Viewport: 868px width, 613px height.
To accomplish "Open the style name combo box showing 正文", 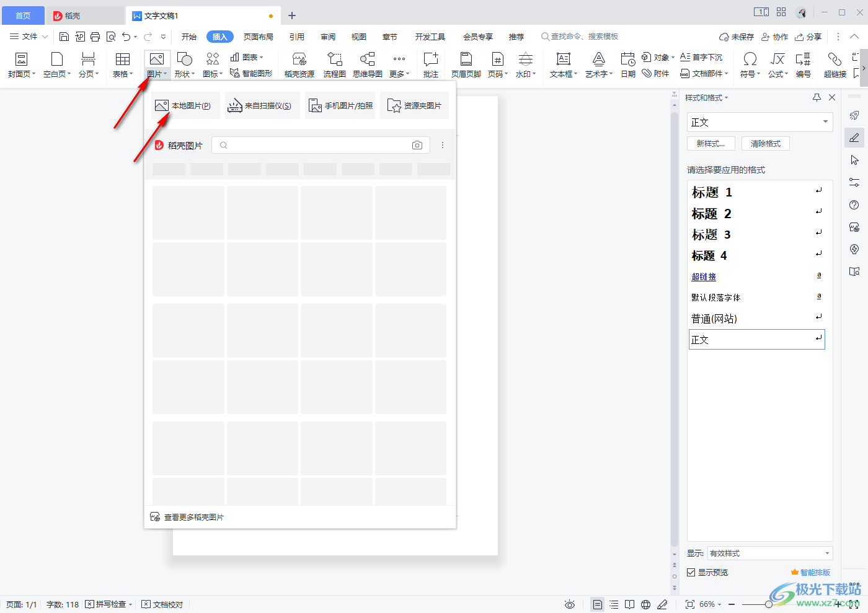I will [x=759, y=122].
